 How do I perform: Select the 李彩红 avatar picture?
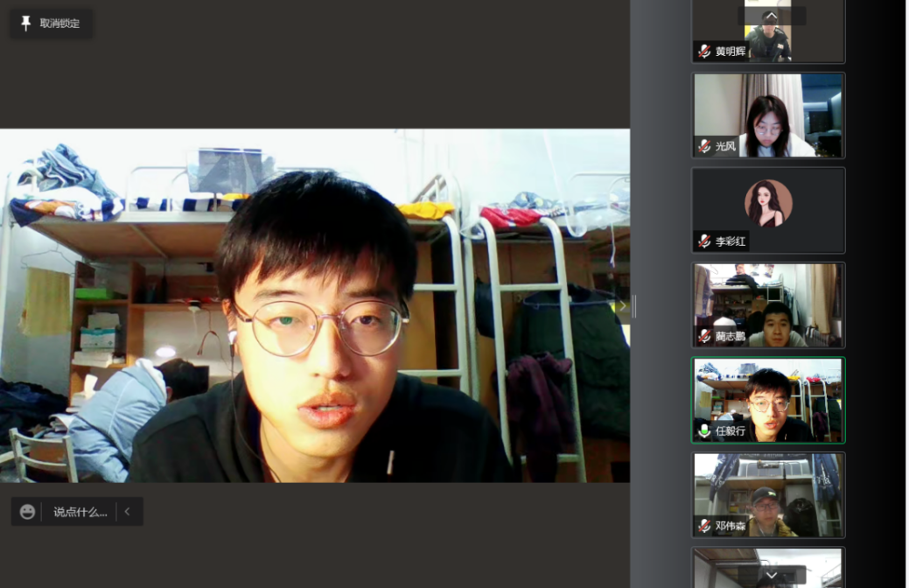point(768,203)
